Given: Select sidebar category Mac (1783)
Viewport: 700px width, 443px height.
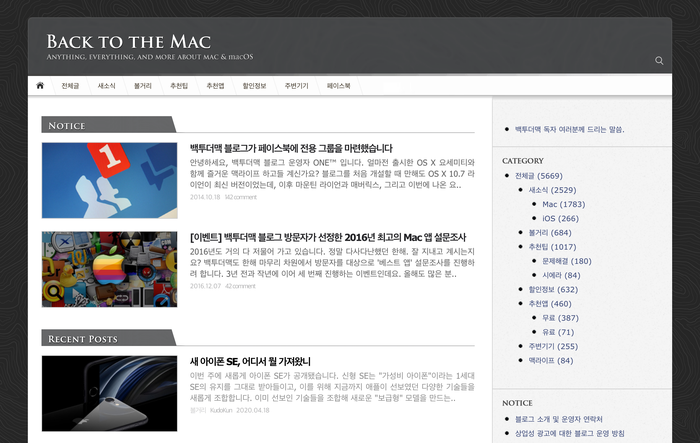Looking at the screenshot, I should [563, 205].
